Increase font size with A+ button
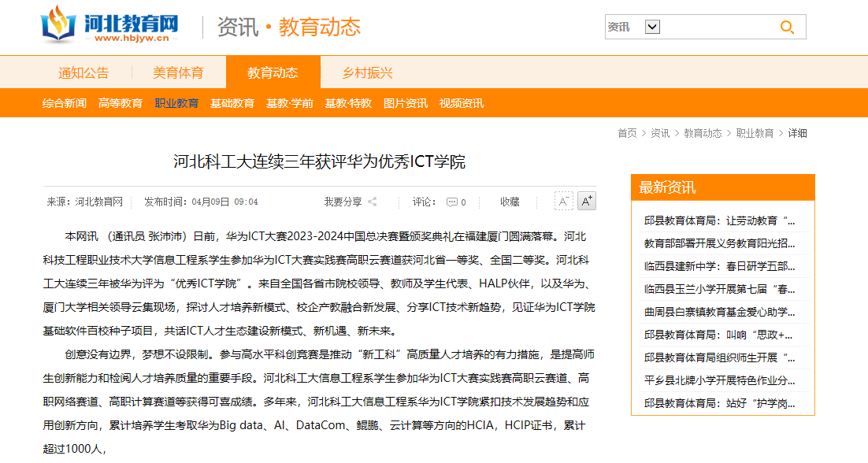868x463 pixels. 586,202
